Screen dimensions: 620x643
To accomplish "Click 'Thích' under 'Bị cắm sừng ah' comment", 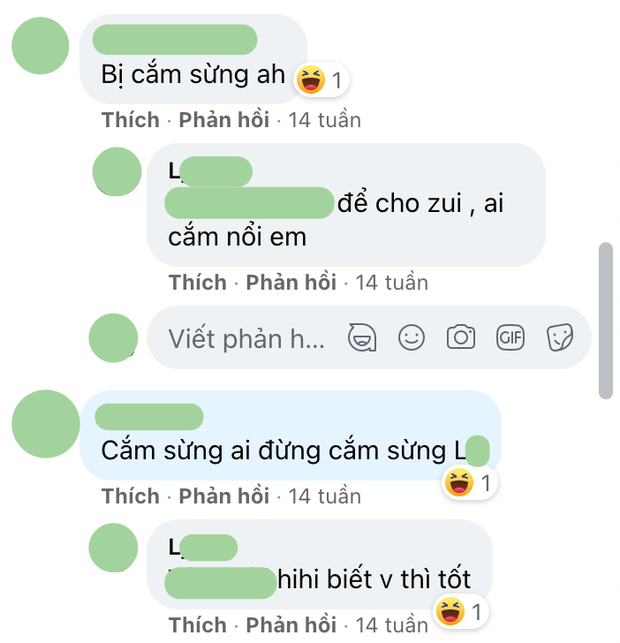I will (x=130, y=120).
